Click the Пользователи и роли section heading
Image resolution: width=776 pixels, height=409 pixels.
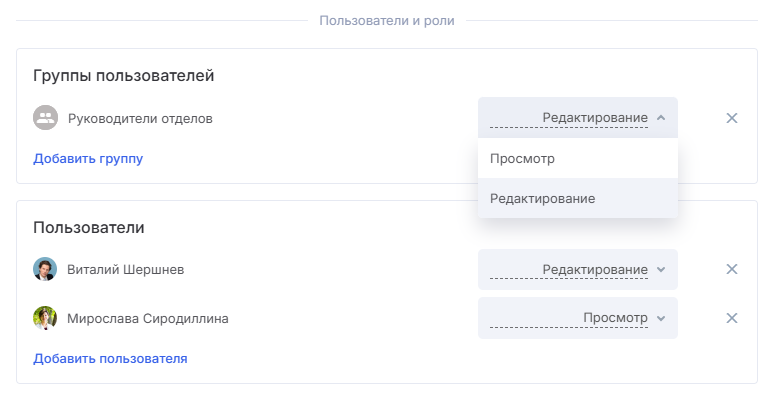click(x=387, y=21)
